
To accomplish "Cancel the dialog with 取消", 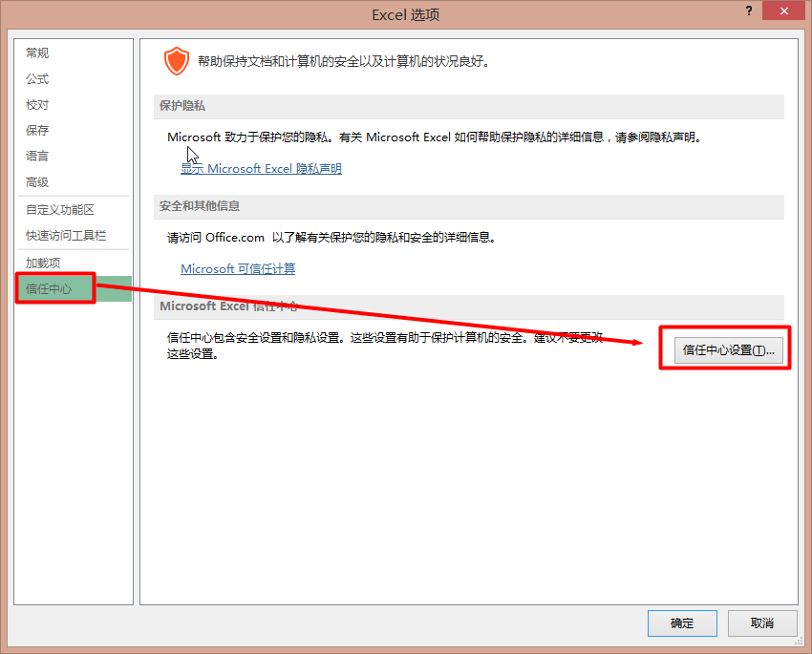I will [x=761, y=622].
